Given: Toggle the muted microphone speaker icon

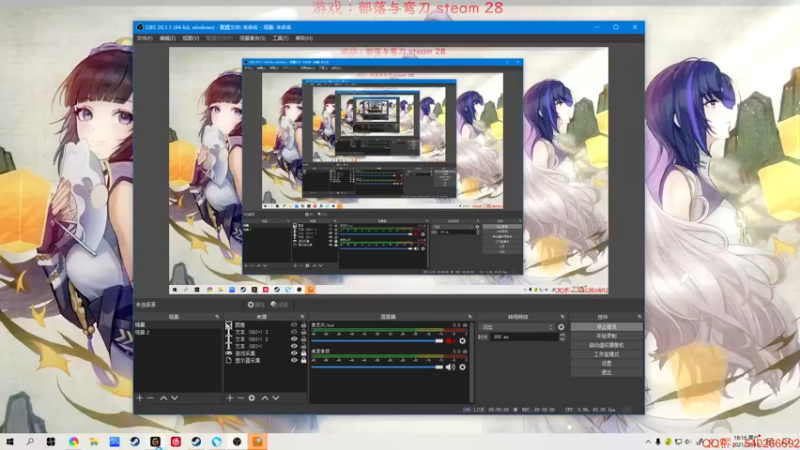Looking at the screenshot, I should pos(449,340).
